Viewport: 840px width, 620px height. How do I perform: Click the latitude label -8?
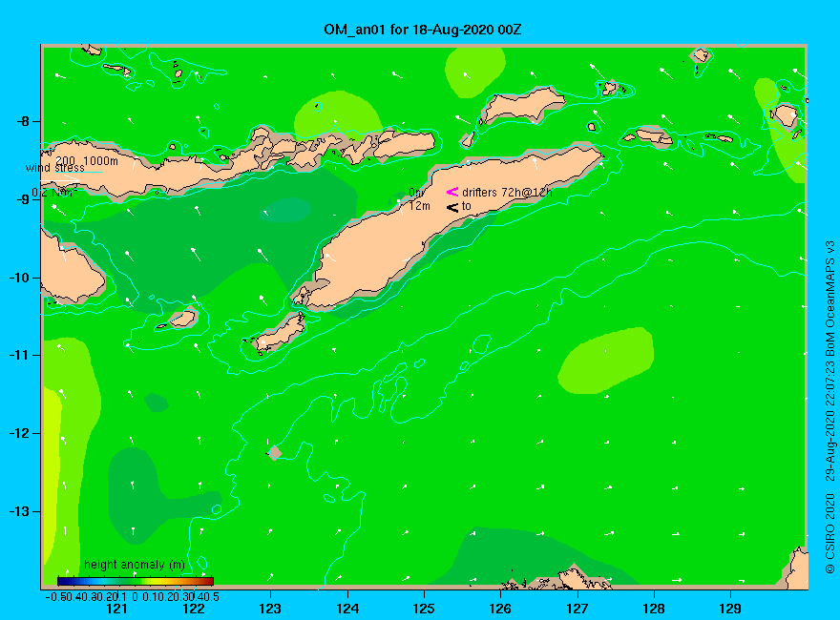point(23,121)
